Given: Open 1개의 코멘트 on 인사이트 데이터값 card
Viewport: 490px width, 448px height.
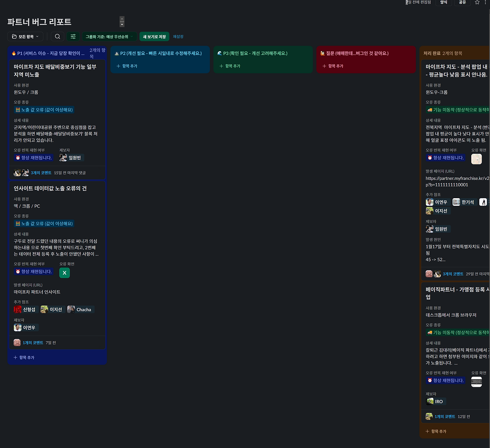Looking at the screenshot, I should tap(33, 343).
